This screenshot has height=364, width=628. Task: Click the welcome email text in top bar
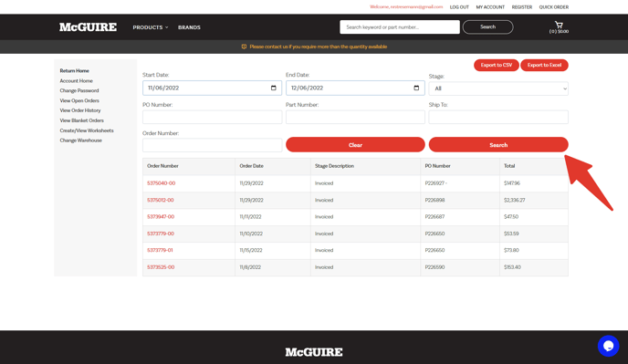click(406, 7)
